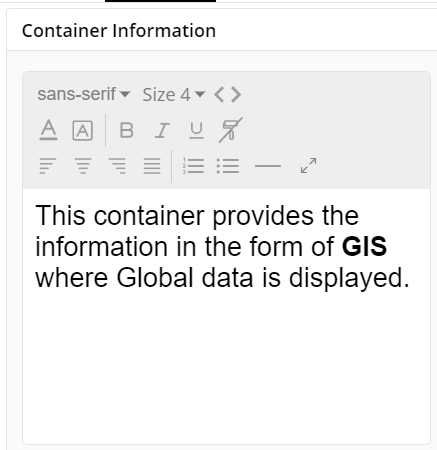
Task: Toggle italic formatting
Action: [x=162, y=130]
